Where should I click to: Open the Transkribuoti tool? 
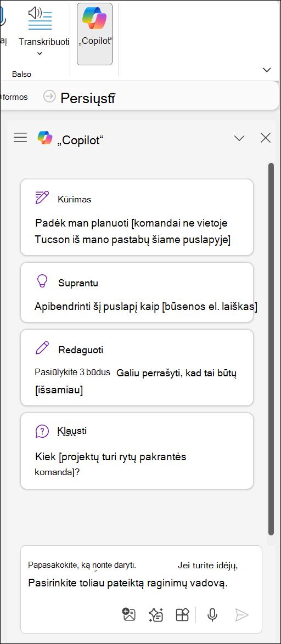(x=40, y=25)
